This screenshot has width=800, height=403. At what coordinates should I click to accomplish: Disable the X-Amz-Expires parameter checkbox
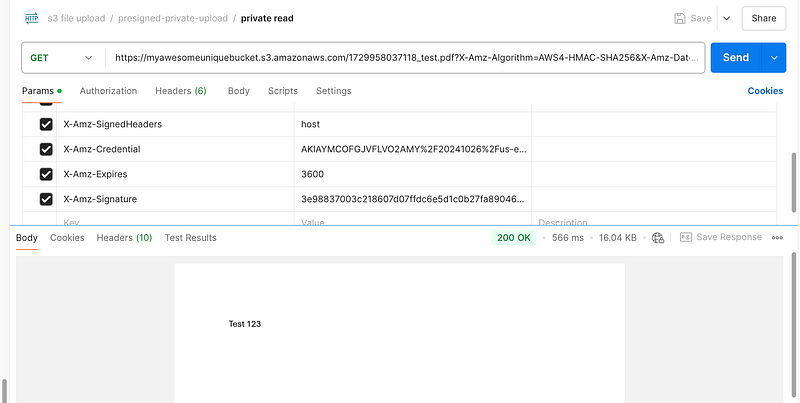46,174
